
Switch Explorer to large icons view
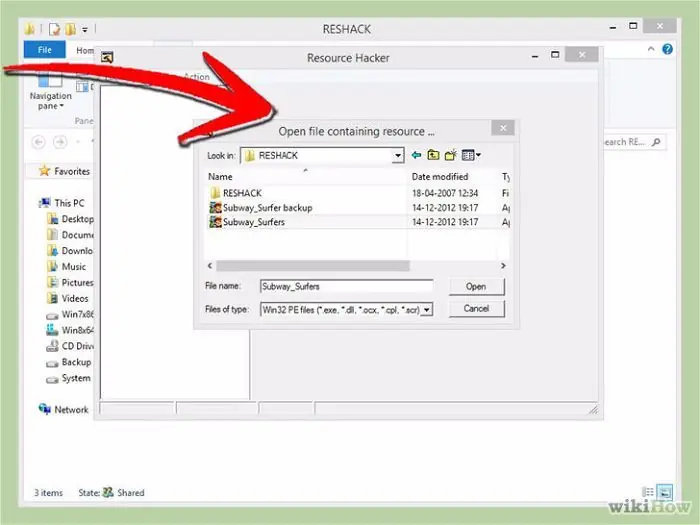click(x=664, y=492)
